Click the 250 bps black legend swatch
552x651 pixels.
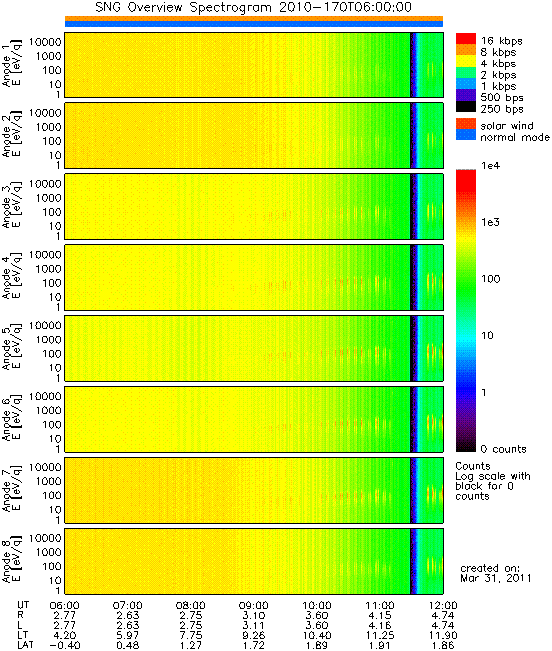(x=466, y=107)
